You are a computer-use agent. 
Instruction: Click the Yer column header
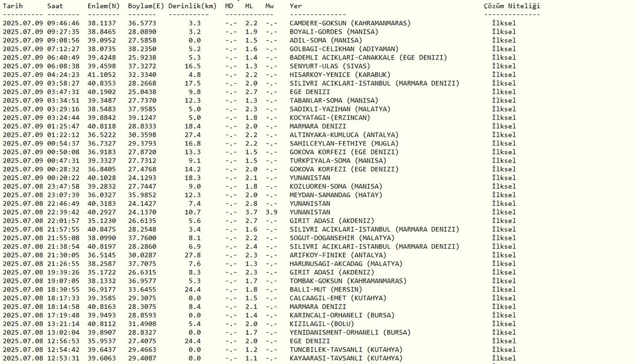pos(296,6)
